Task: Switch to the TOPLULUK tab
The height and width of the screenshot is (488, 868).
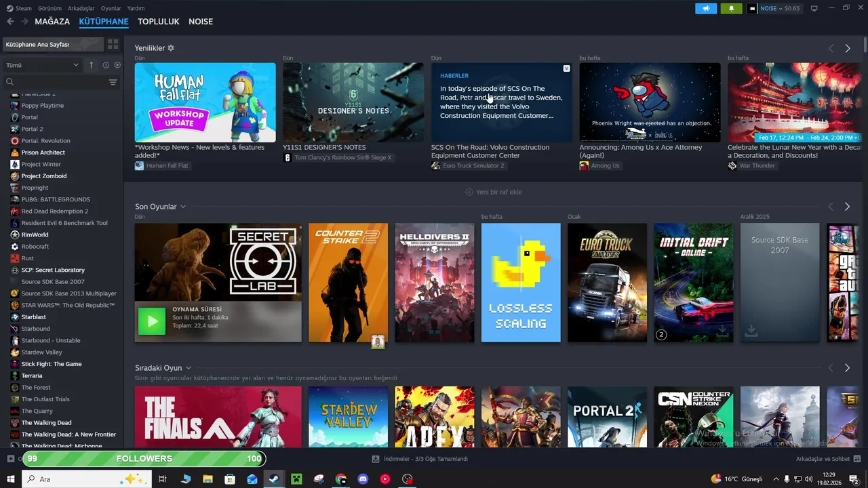Action: pos(159,22)
